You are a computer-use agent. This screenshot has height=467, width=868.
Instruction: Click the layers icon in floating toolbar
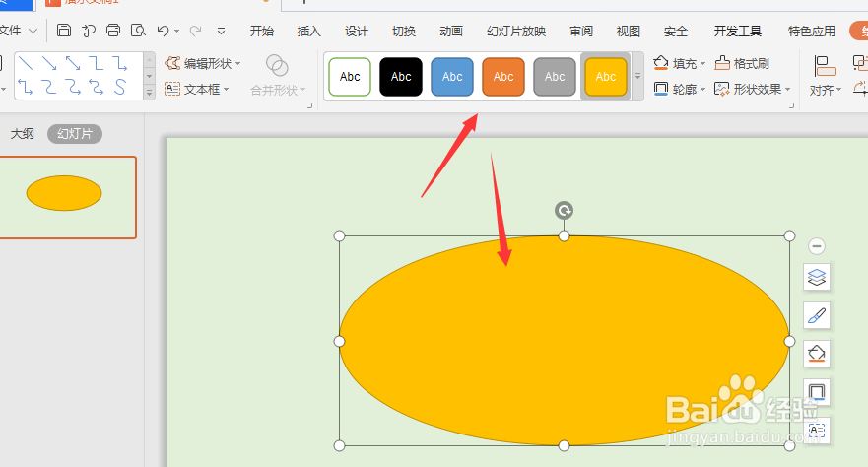click(817, 277)
